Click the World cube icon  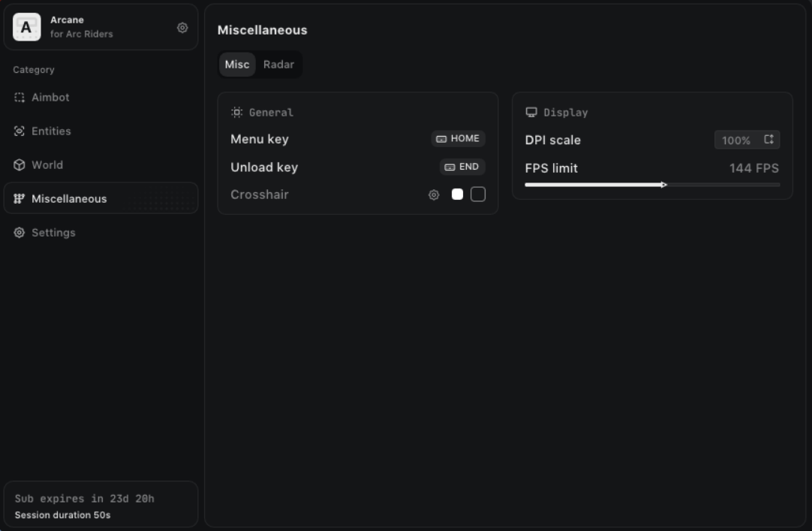(20, 165)
